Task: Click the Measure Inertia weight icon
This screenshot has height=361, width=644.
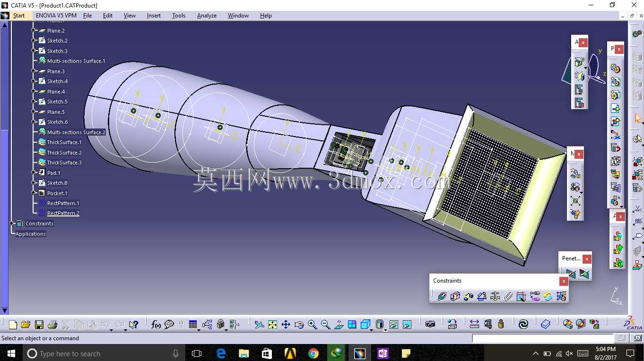Action: [501, 325]
